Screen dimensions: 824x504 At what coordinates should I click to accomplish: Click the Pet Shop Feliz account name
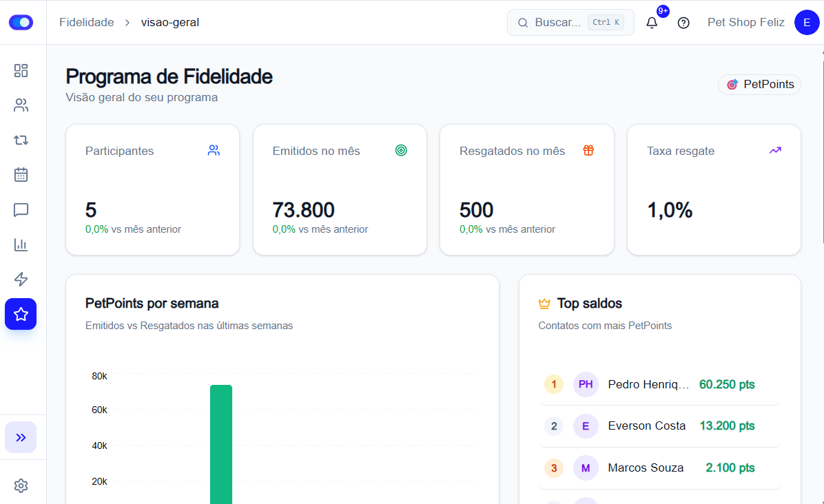pos(745,23)
